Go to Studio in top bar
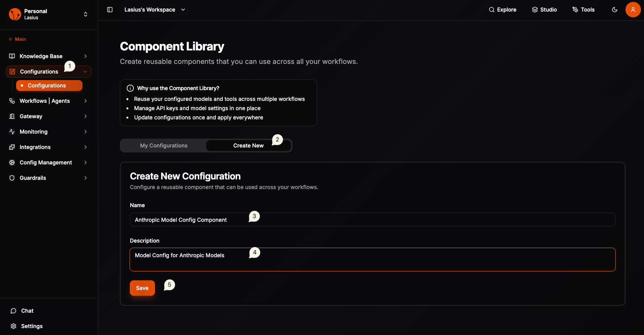The image size is (644, 335). pyautogui.click(x=545, y=10)
